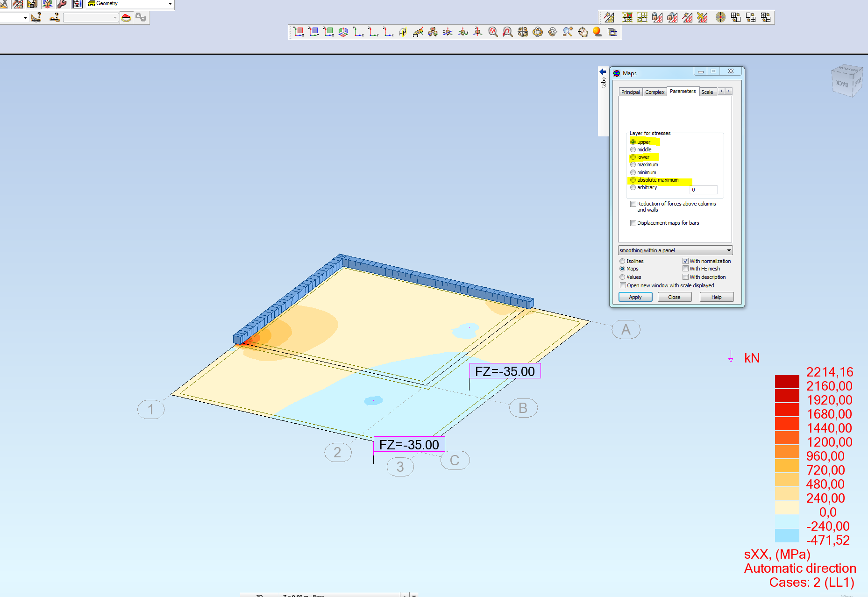Screen dimensions: 868x597
Task: Select the Pan view tool
Action: [584, 32]
